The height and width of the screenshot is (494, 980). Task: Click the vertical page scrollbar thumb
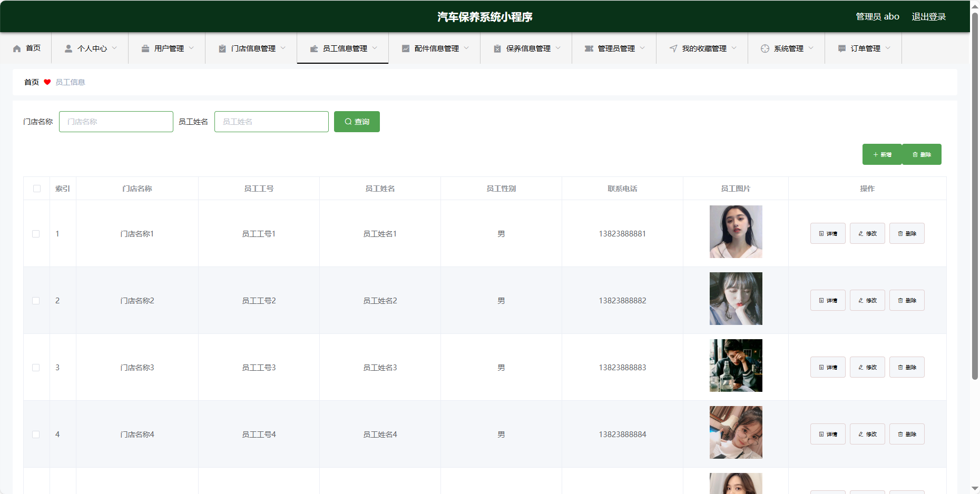coord(975,195)
